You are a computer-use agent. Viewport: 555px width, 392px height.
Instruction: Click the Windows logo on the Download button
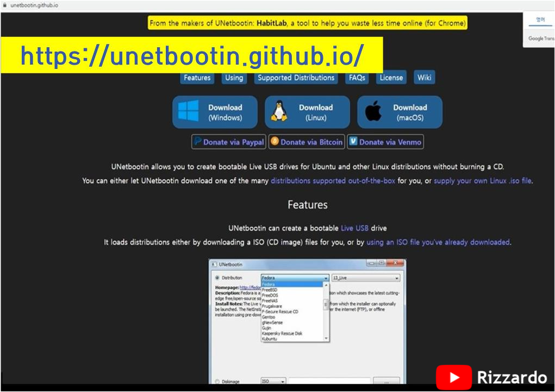click(x=188, y=111)
